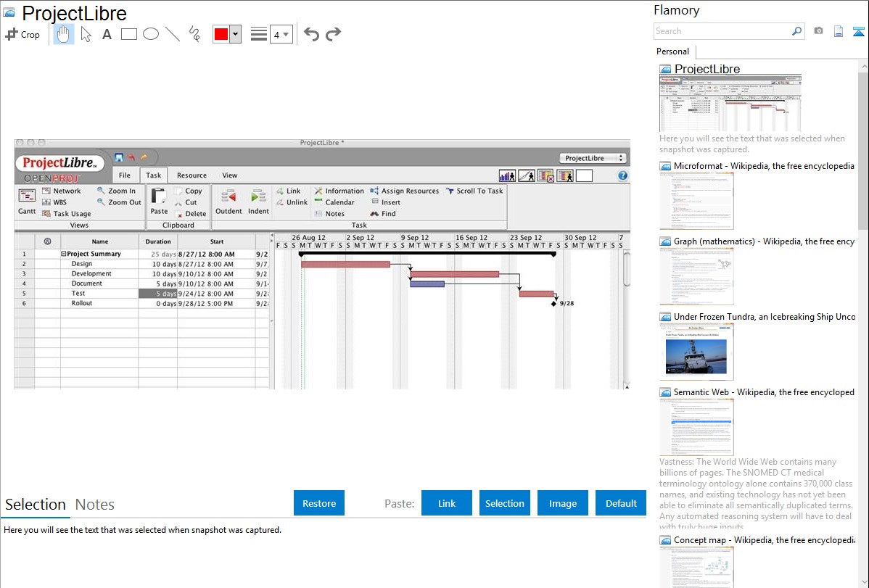Open the color dropdown arrow
The height and width of the screenshot is (588, 869).
pyautogui.click(x=236, y=34)
